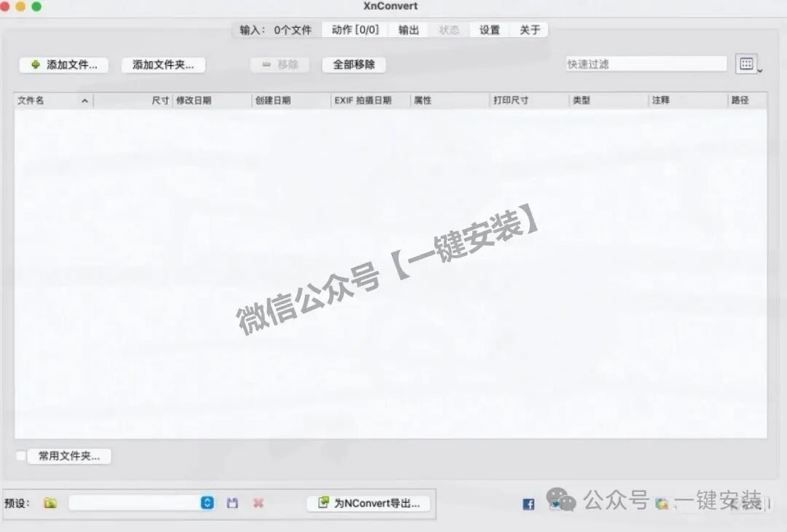
Task: Focus the 快速过滤 (Quick filter) search field
Action: [646, 64]
